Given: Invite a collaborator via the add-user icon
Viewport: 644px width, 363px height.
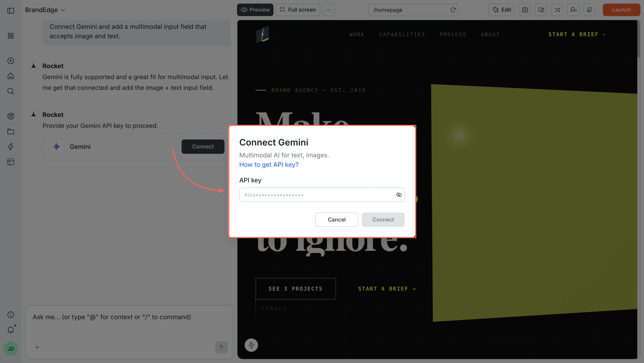Looking at the screenshot, I should 573,10.
